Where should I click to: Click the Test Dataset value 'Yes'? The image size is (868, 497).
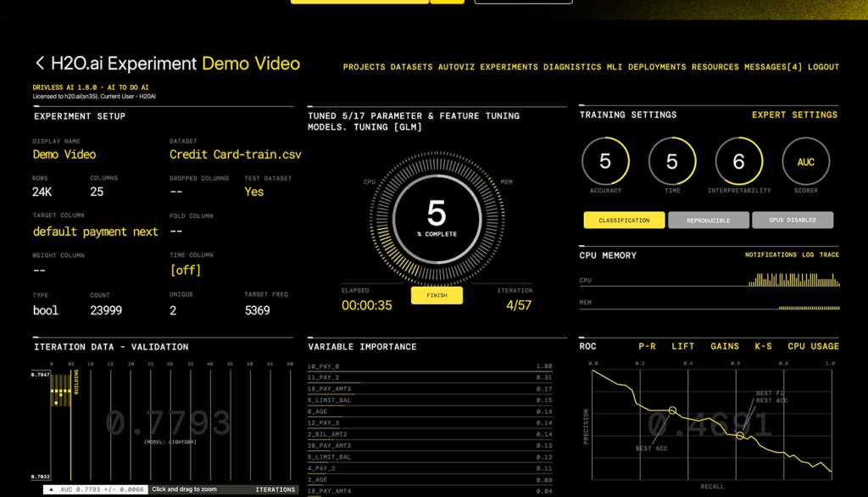254,192
